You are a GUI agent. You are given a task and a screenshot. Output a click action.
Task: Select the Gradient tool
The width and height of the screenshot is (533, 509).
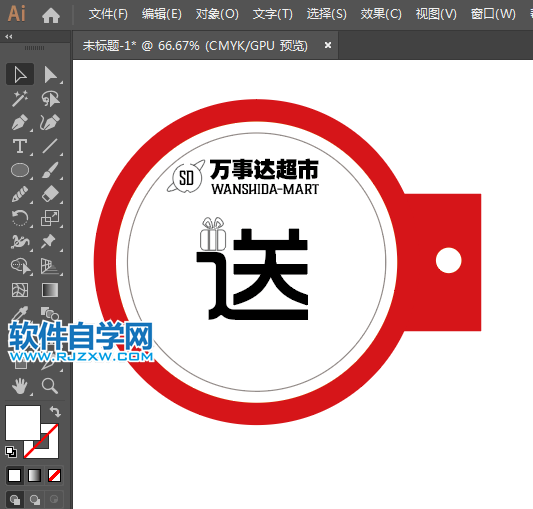point(50,290)
